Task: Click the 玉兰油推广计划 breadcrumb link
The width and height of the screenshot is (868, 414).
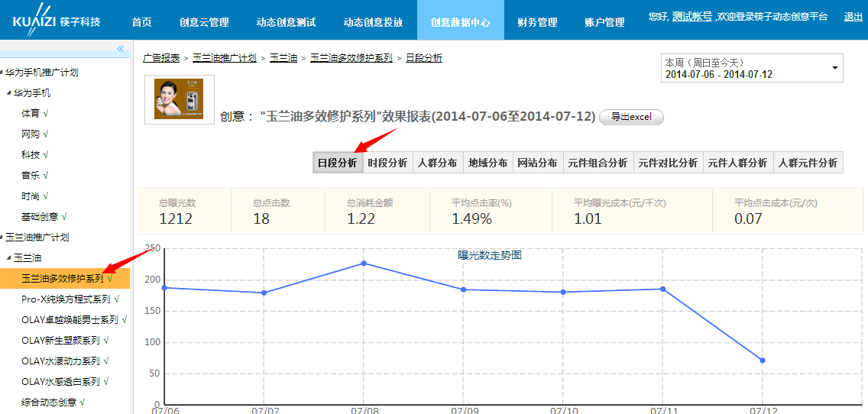Action: click(x=225, y=57)
